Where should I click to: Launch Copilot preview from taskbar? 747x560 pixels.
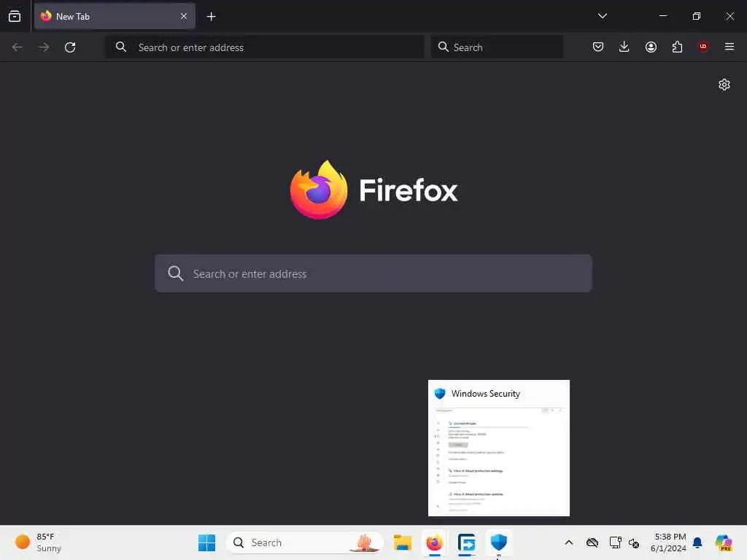tap(724, 542)
